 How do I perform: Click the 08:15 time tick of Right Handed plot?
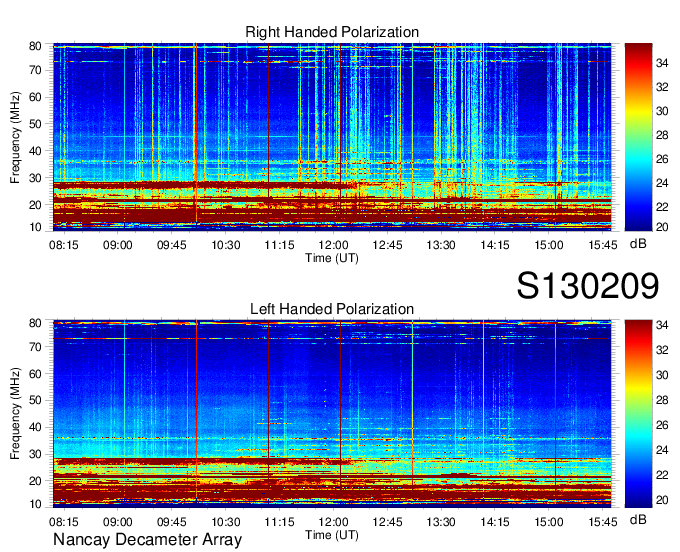[x=64, y=245]
